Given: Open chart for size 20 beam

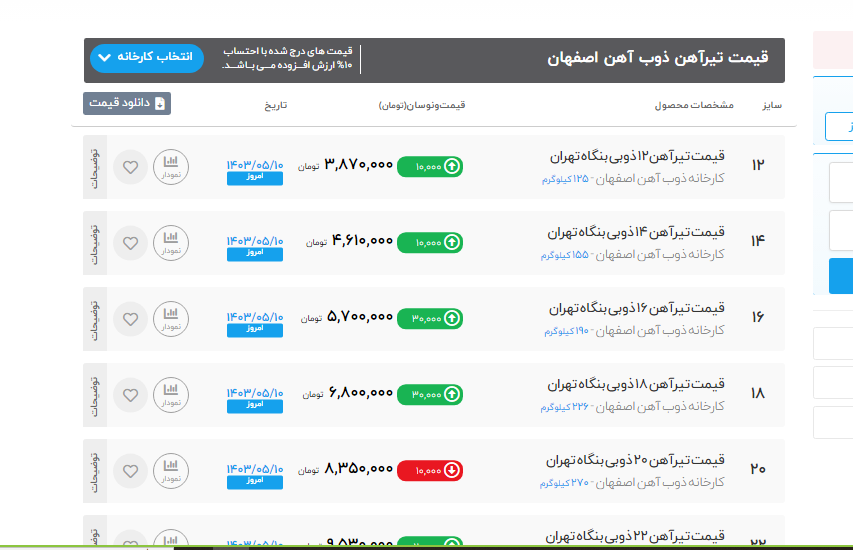Looking at the screenshot, I should tap(171, 470).
